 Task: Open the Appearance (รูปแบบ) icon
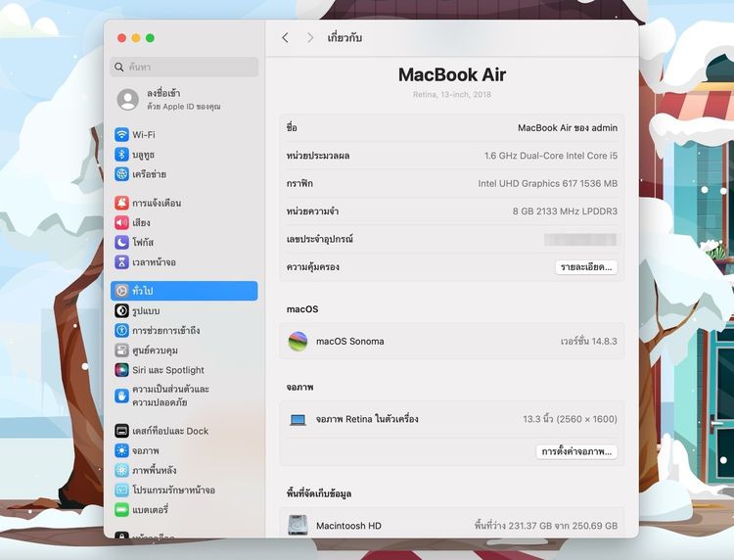click(x=121, y=310)
